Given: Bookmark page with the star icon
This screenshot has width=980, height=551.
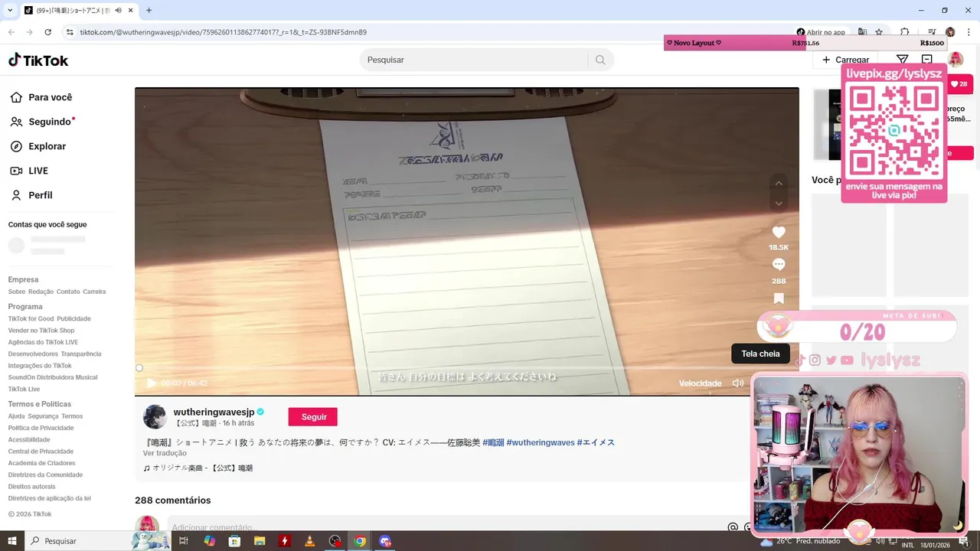Looking at the screenshot, I should 879,32.
